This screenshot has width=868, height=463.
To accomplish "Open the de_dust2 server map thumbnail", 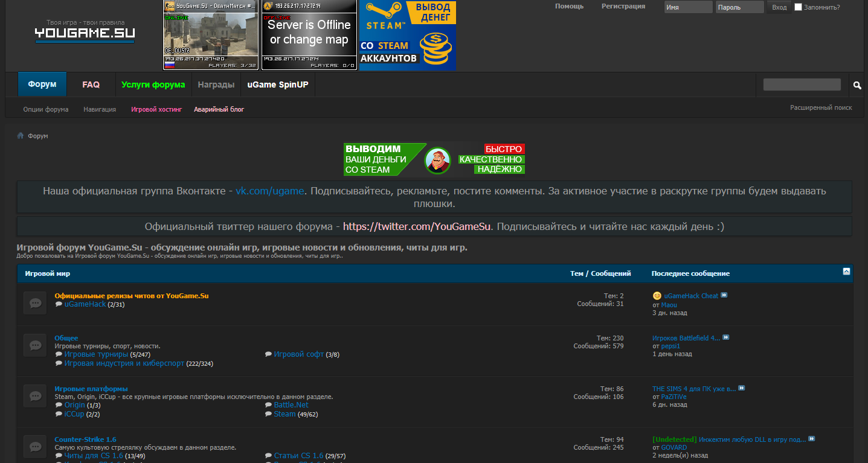I will tap(210, 35).
